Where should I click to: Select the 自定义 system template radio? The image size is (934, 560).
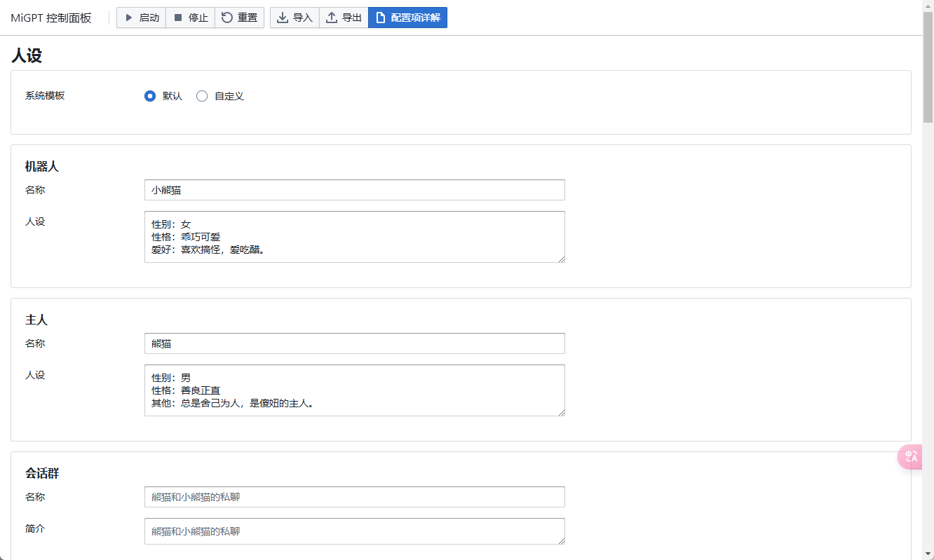point(202,96)
